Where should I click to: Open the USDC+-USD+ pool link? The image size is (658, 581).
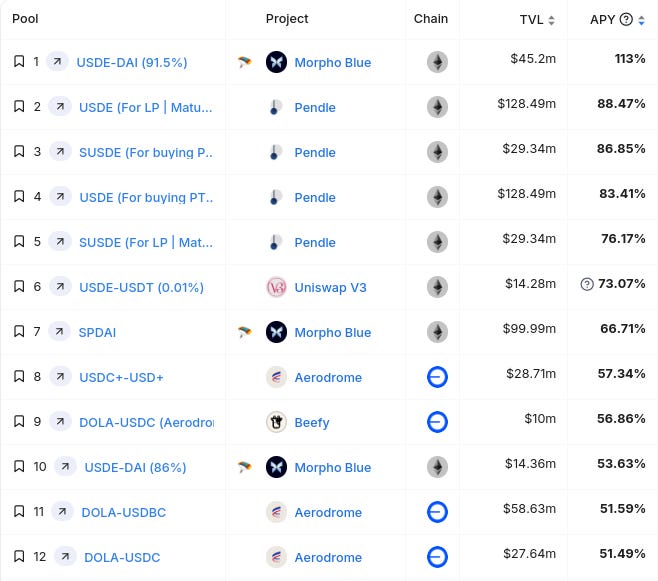[x=121, y=377]
